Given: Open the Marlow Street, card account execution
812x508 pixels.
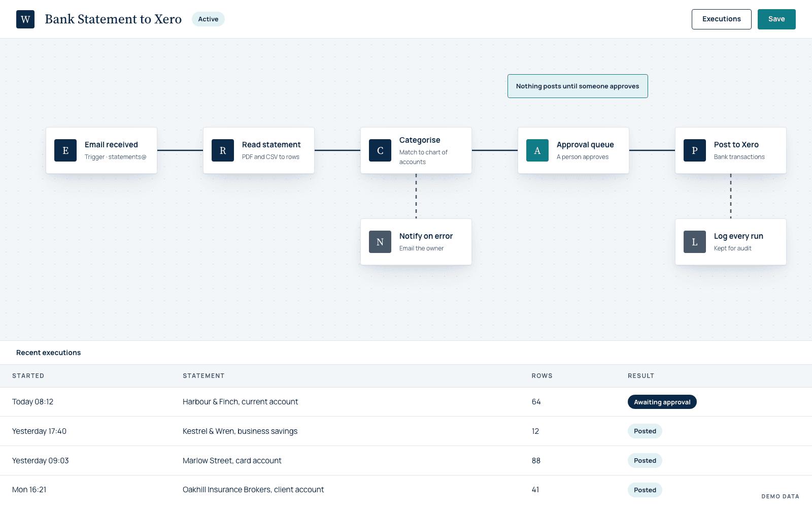Looking at the screenshot, I should pos(406,461).
